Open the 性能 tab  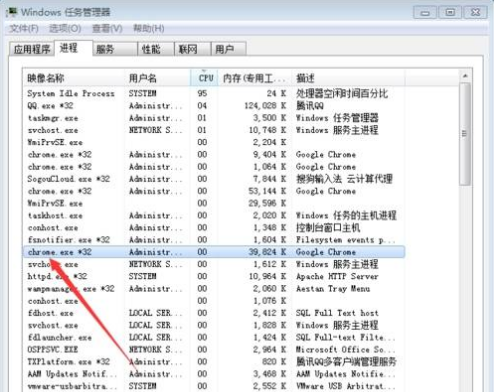coord(156,49)
